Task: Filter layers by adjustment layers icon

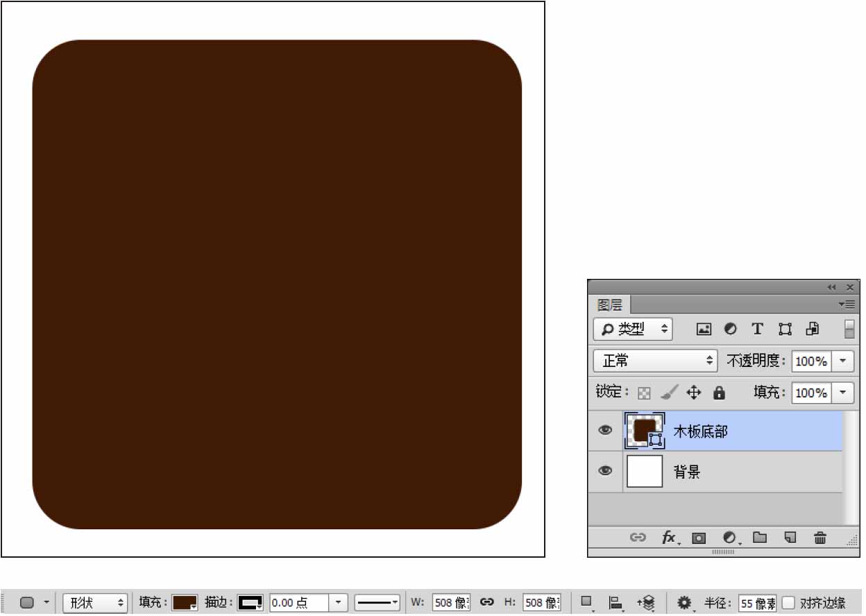Action: 730,330
